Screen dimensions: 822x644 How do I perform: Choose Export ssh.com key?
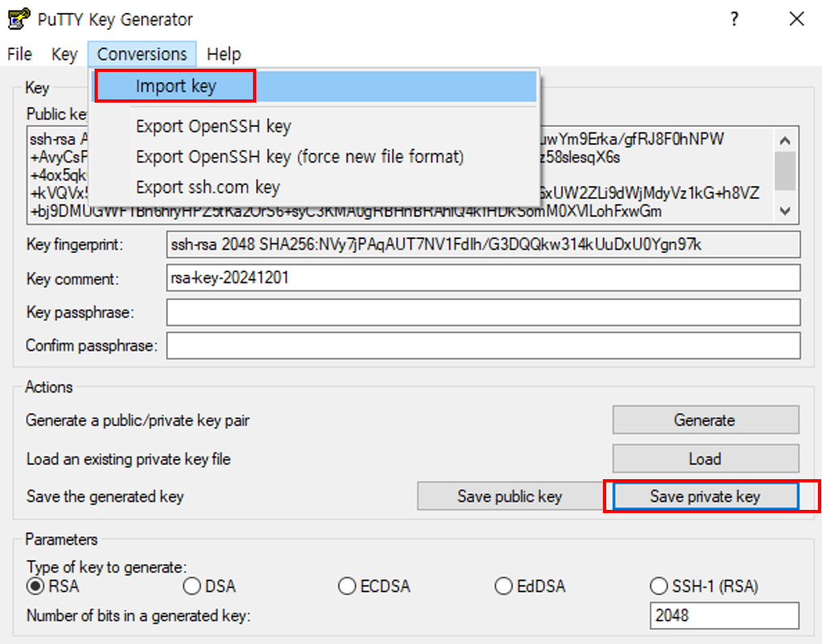click(x=314, y=187)
